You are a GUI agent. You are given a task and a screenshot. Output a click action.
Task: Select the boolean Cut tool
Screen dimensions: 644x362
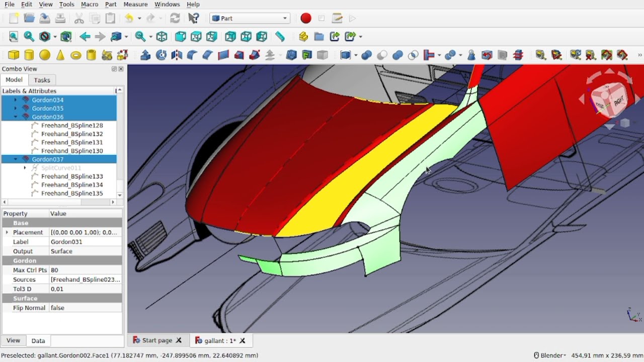382,55
